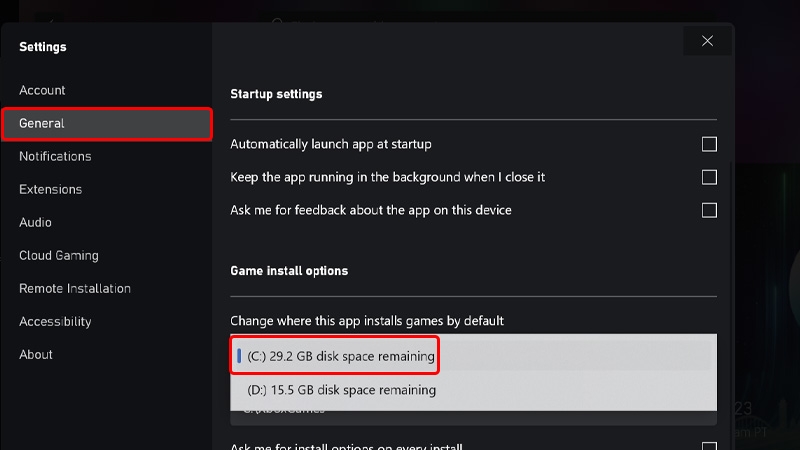
Task: Close the Settings dialog with X
Action: click(707, 41)
